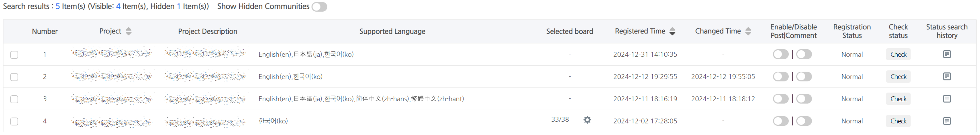Enable the Post toggle in row 1
The image size is (980, 135).
(780, 54)
